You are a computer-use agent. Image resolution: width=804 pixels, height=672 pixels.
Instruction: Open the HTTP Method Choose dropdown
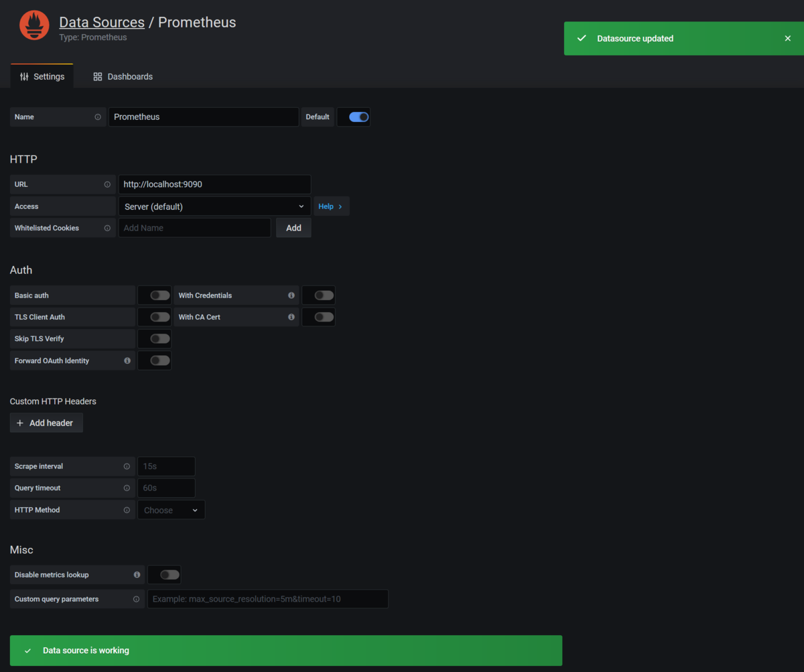[x=171, y=510]
